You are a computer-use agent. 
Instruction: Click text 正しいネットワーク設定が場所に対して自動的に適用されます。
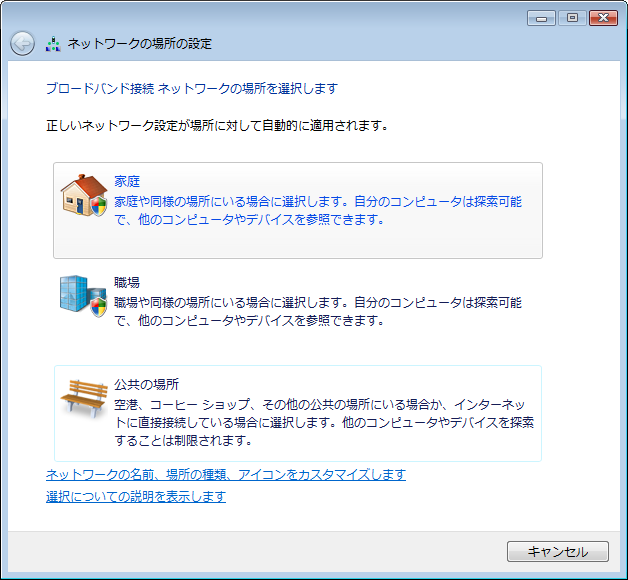pos(217,126)
